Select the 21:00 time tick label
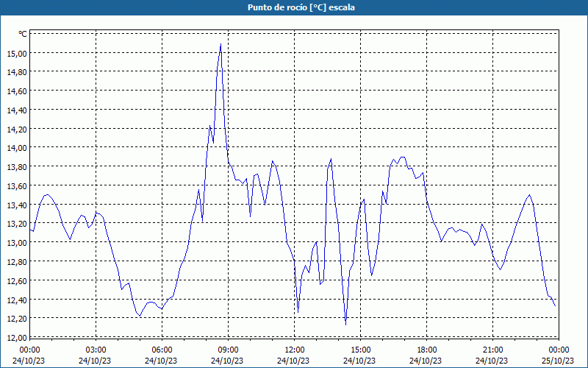This screenshot has height=368, width=588. (492, 350)
